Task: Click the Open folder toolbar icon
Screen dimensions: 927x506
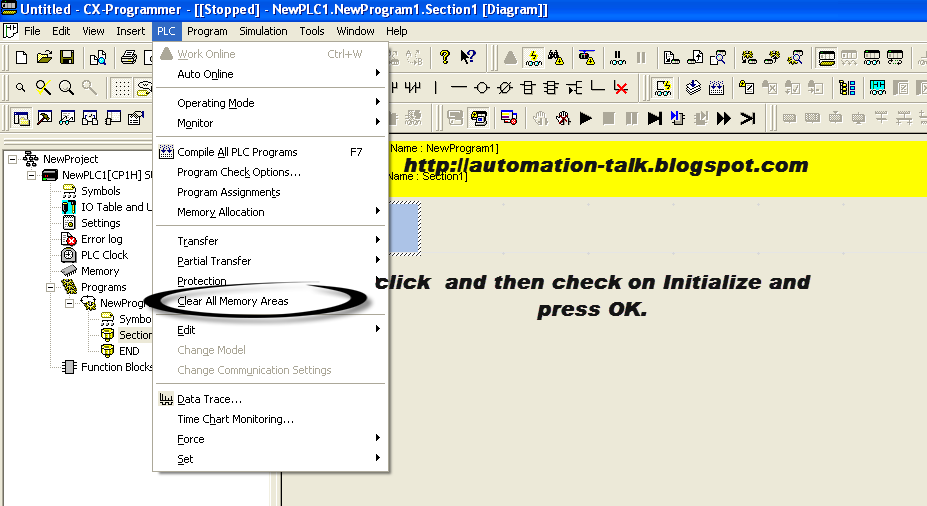Action: [x=44, y=57]
